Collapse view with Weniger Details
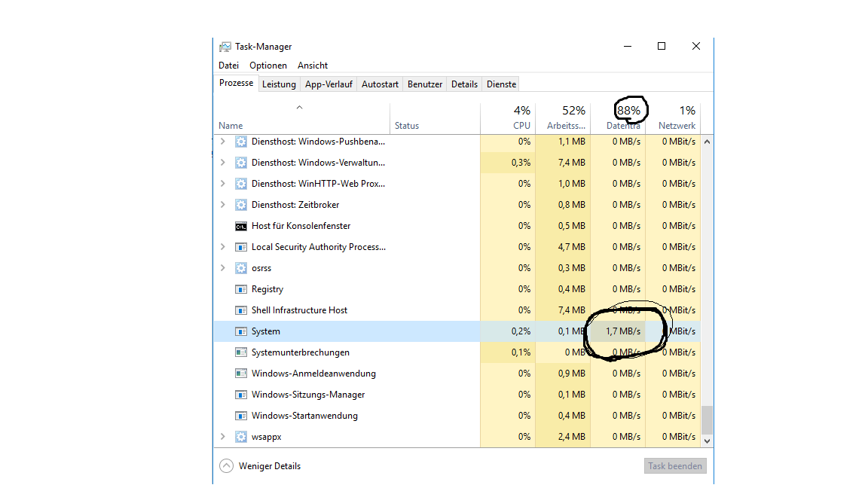This screenshot has height=488, width=868. point(260,466)
